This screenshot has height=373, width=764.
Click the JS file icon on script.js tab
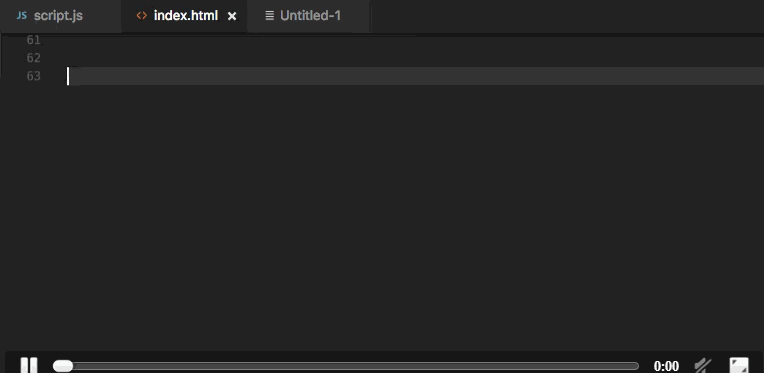(x=21, y=16)
